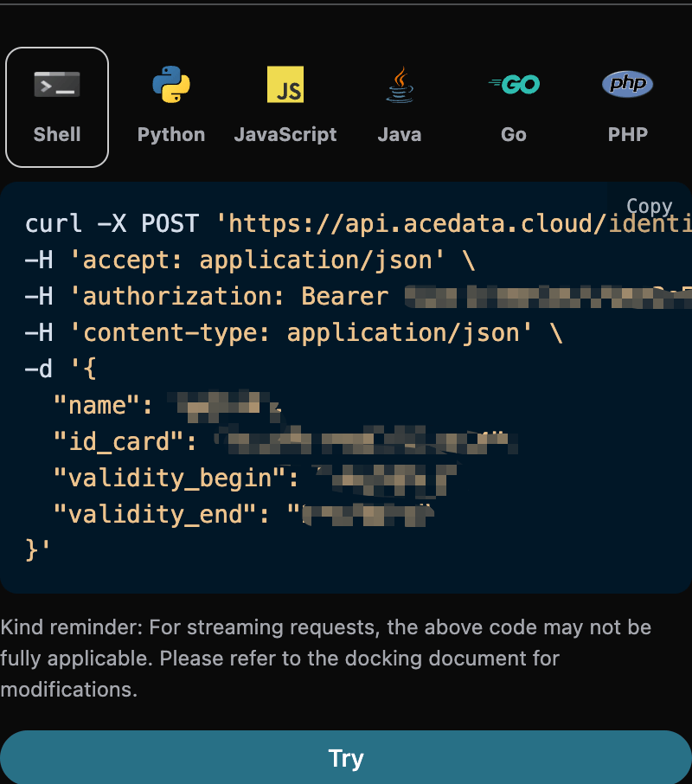
Task: Click the Shell terminal icon
Action: [x=57, y=85]
